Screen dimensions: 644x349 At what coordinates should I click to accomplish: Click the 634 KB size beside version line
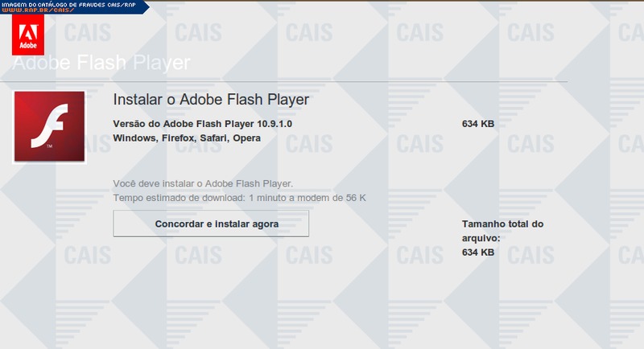point(478,124)
